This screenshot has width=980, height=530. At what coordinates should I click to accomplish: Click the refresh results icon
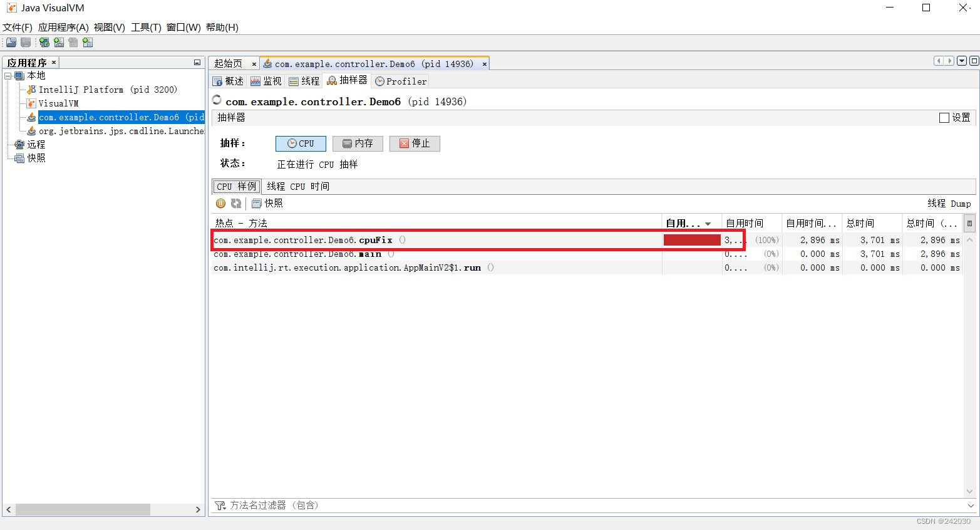click(236, 204)
